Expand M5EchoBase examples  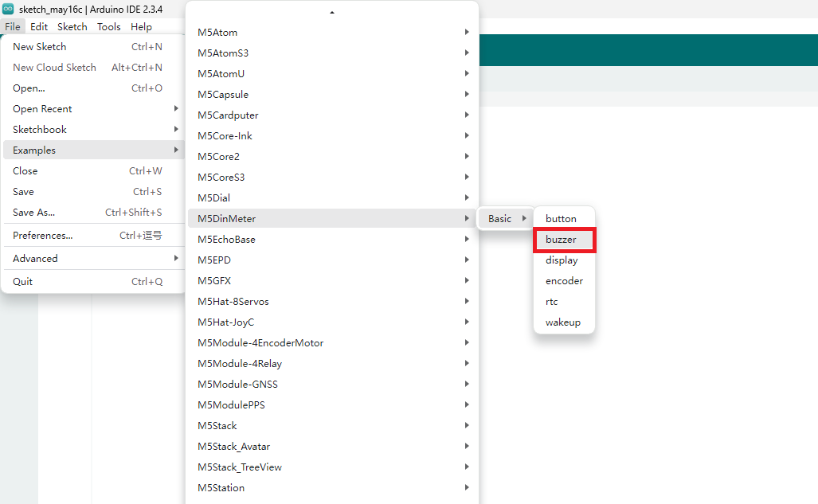pos(332,239)
